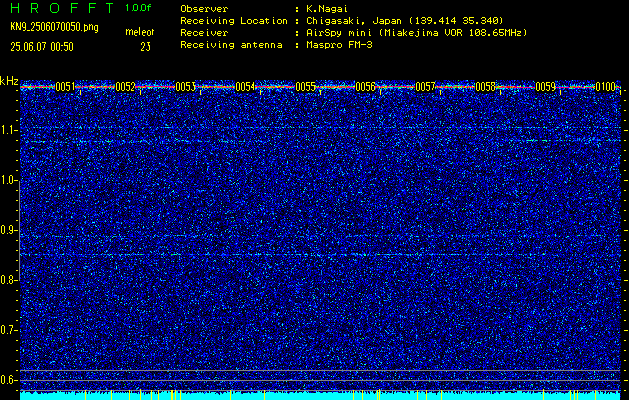Click the kHz axis unit label
Viewport: 629px width, 400px height.
click(x=9, y=81)
